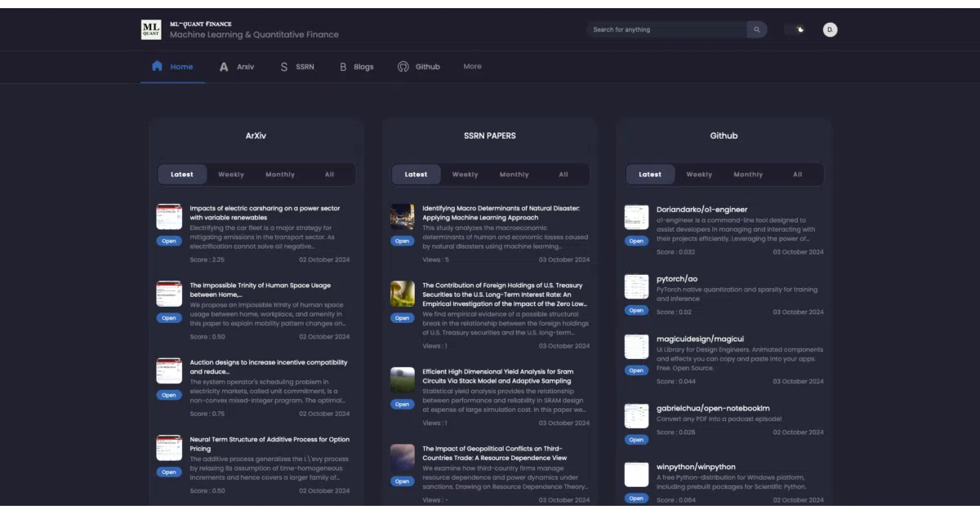
Task: Click the Arxiv letter icon in navbar
Action: [x=224, y=67]
